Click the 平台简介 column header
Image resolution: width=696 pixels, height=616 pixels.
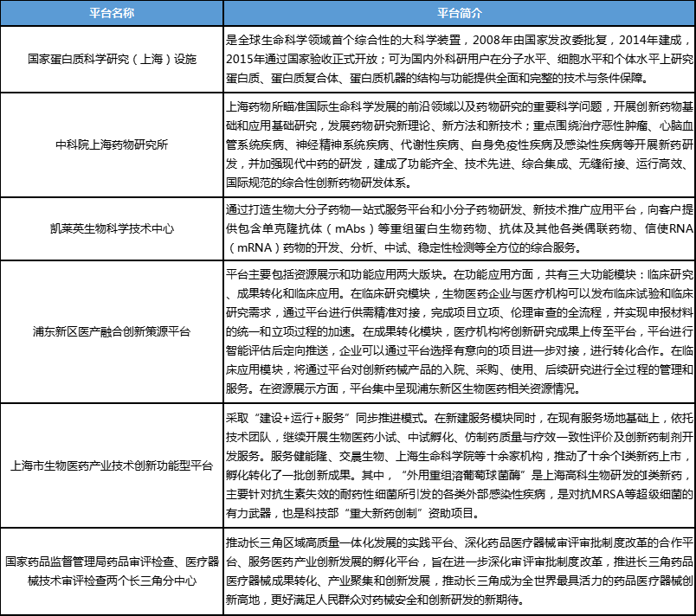click(460, 13)
